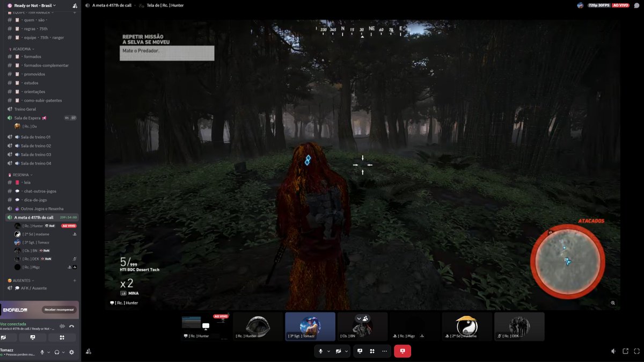The height and width of the screenshot is (362, 644).
Task: Click [Cb.] BN in the voice member list
Action: tap(46, 251)
